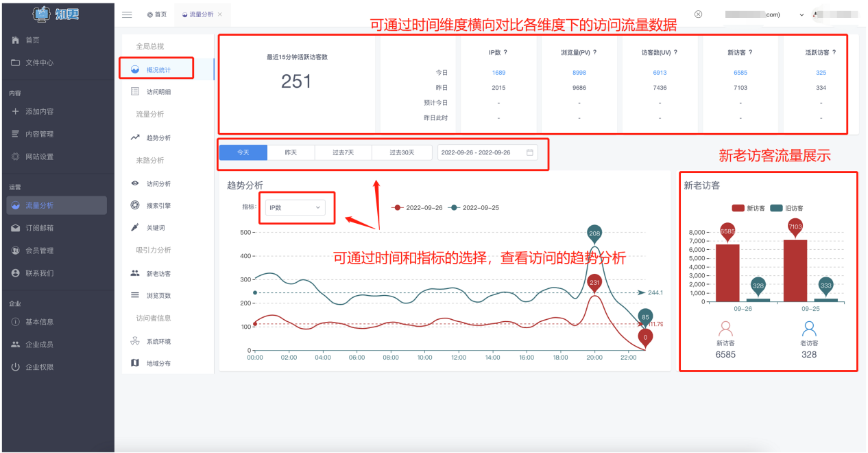Click the lines icon beside 浏览页数
The image size is (868, 453).
click(x=135, y=295)
